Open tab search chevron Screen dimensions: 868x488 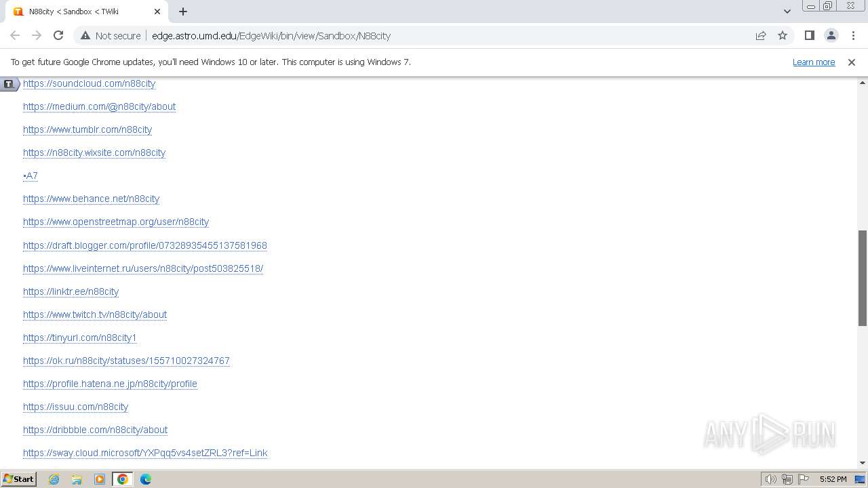[787, 12]
